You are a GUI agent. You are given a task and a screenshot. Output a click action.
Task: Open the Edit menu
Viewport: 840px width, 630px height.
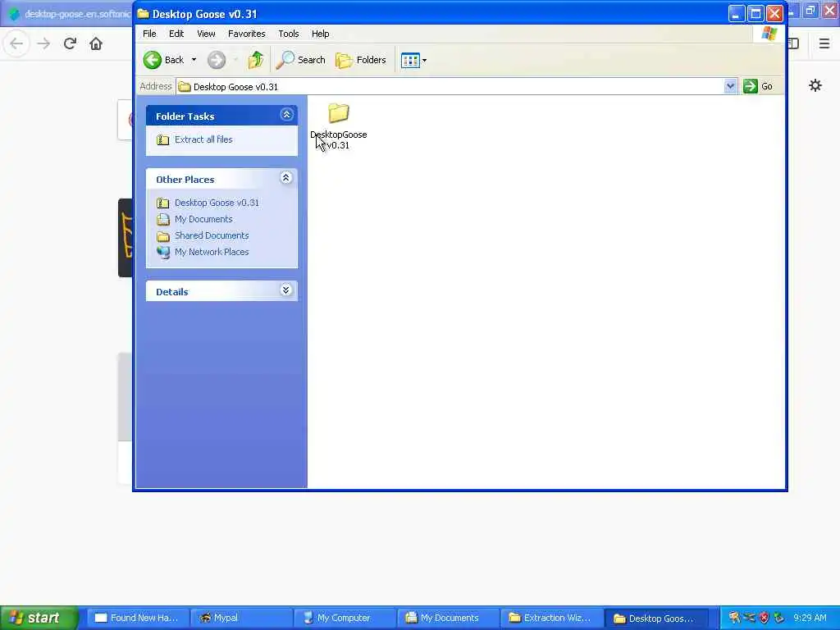click(176, 34)
